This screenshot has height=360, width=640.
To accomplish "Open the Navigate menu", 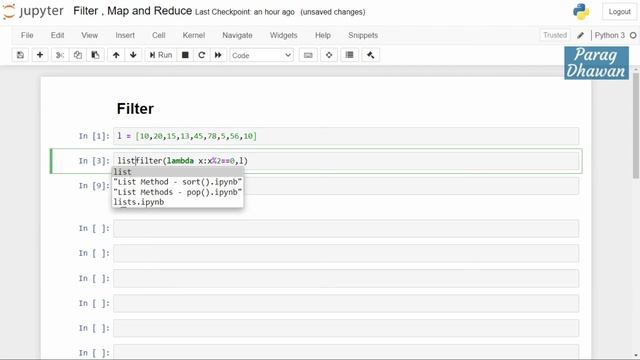I will point(237,35).
